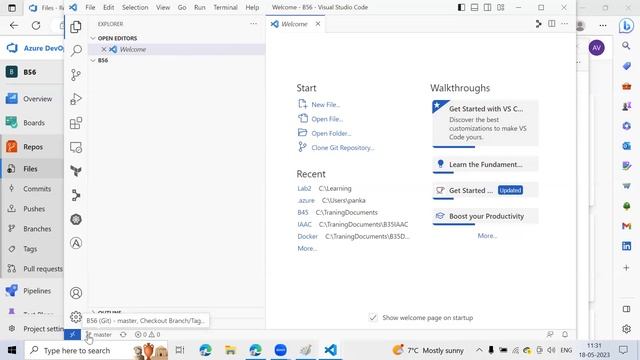Click the Windows Start button

click(x=12, y=350)
